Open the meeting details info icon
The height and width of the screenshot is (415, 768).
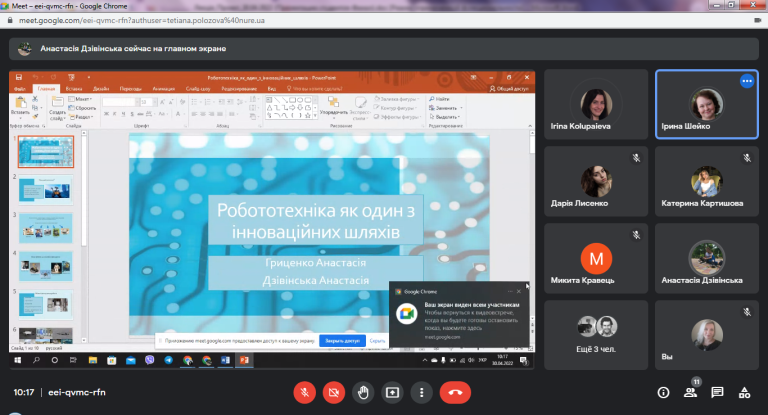click(663, 392)
